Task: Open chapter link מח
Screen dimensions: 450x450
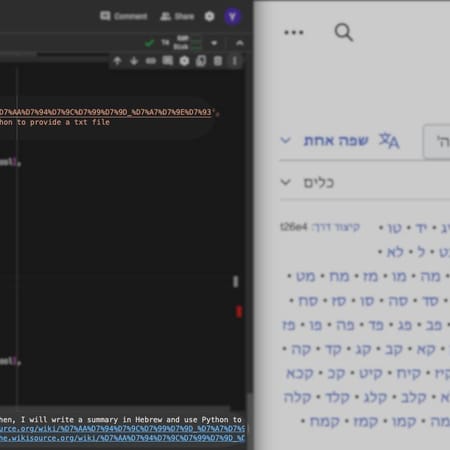Action: (x=339, y=276)
